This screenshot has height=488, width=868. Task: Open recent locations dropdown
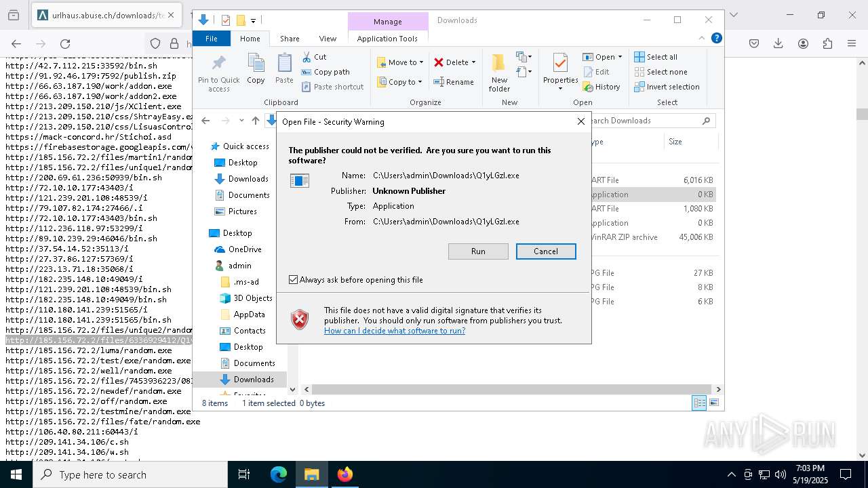point(241,121)
